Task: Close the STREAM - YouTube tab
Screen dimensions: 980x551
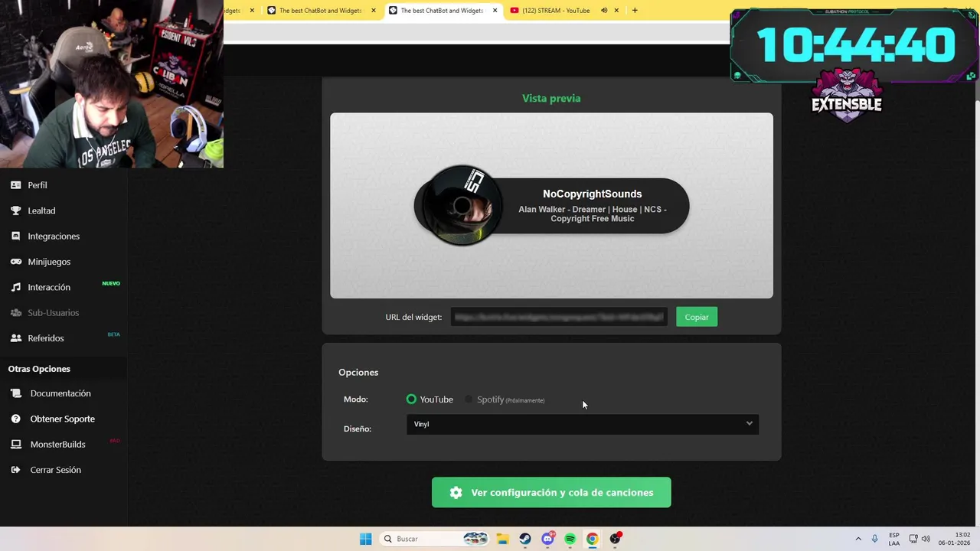Action: click(617, 11)
